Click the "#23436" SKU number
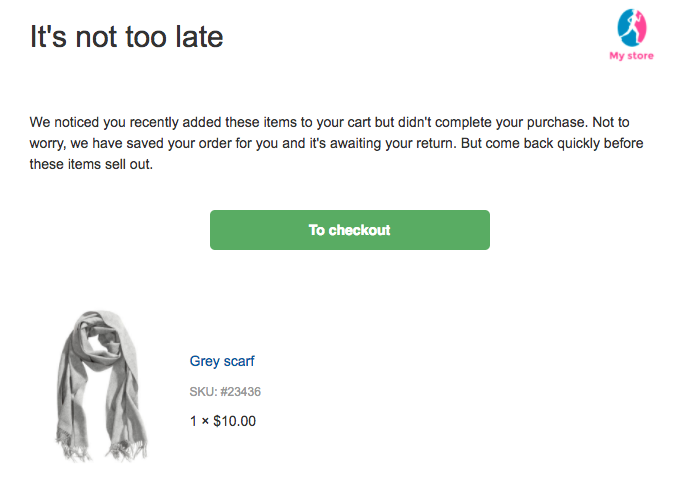The height and width of the screenshot is (490, 674). pos(241,392)
